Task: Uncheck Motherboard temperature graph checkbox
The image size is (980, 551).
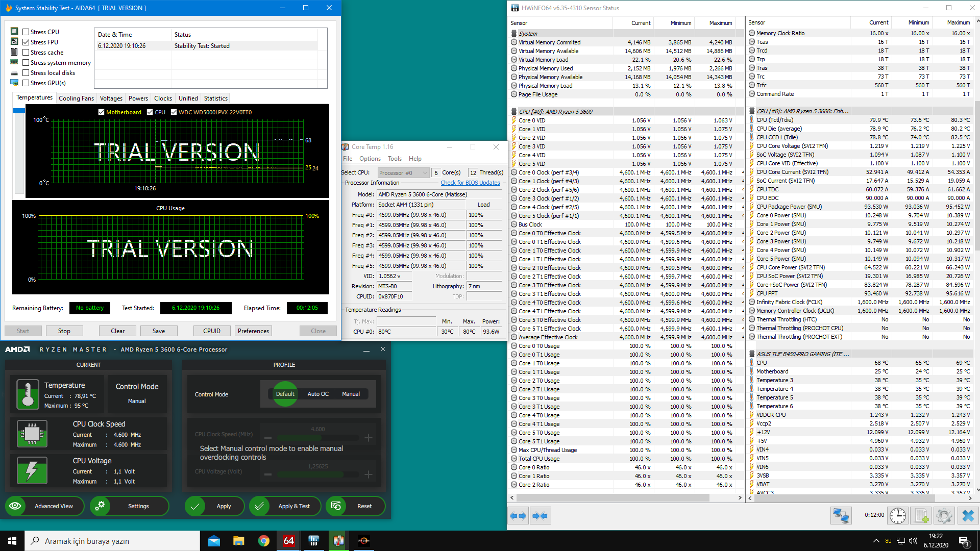Action: point(101,112)
